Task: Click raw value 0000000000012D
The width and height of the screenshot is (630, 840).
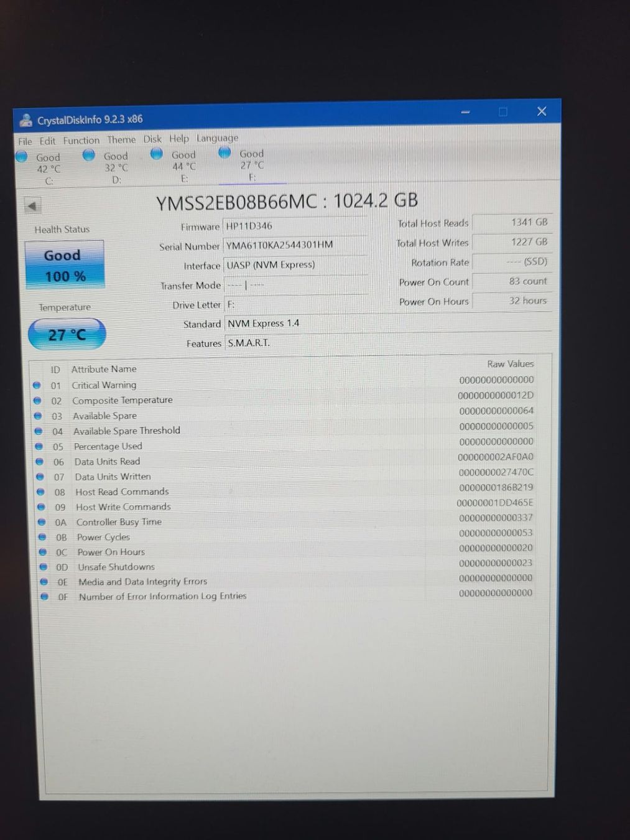Action: click(x=496, y=395)
